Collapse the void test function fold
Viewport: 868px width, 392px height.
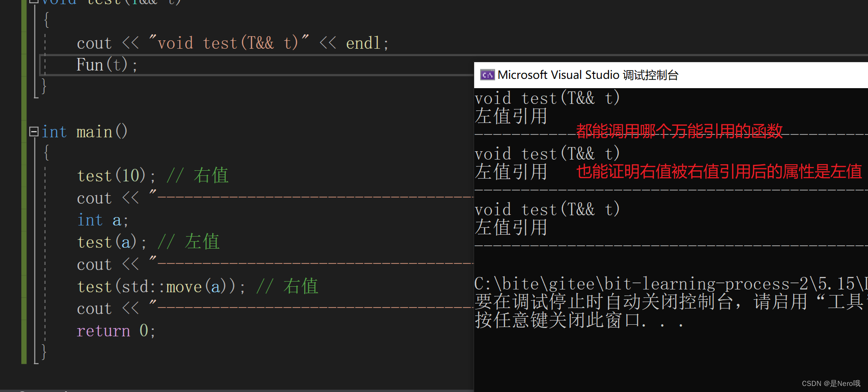(33, 1)
